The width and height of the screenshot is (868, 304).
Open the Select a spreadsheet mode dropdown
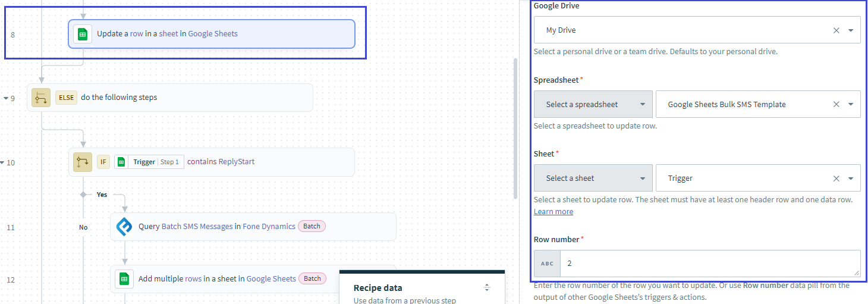click(x=593, y=104)
